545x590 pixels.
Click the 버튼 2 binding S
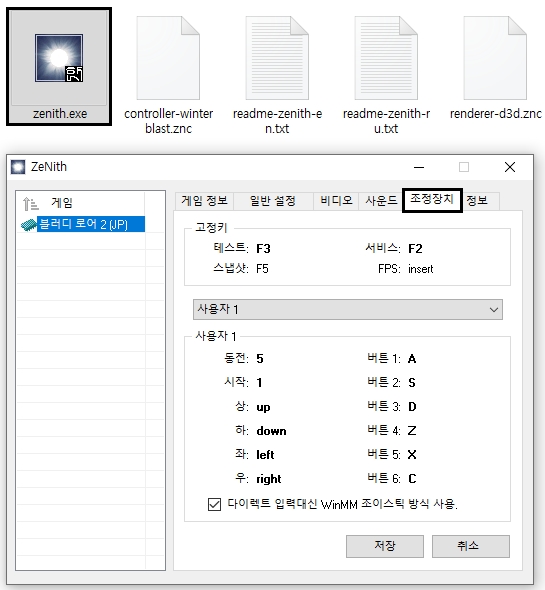412,383
